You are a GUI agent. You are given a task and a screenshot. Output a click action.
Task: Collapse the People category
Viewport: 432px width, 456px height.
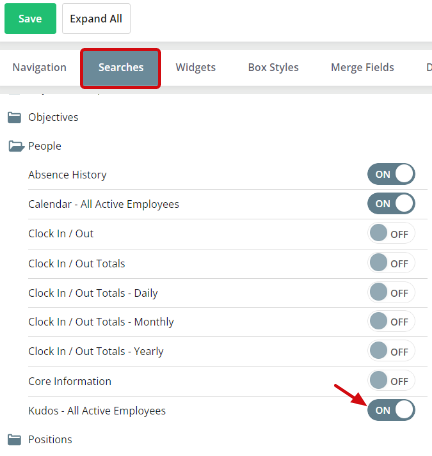[45, 146]
